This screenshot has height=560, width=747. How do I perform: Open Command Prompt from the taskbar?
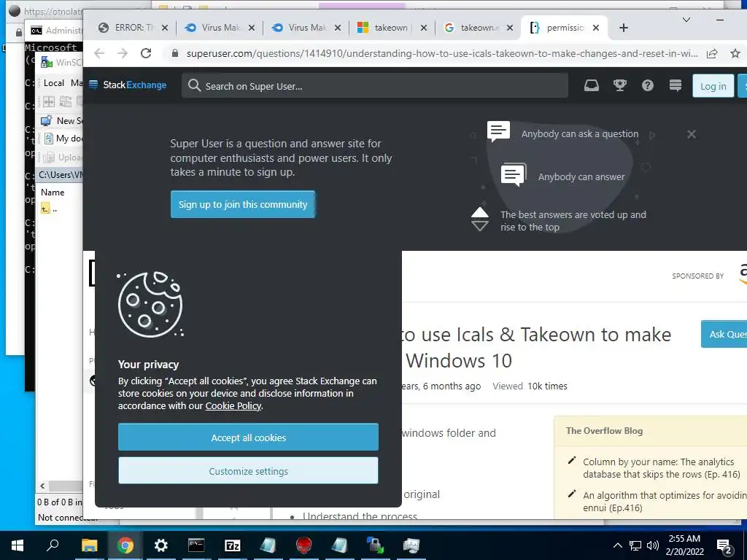pos(196,545)
